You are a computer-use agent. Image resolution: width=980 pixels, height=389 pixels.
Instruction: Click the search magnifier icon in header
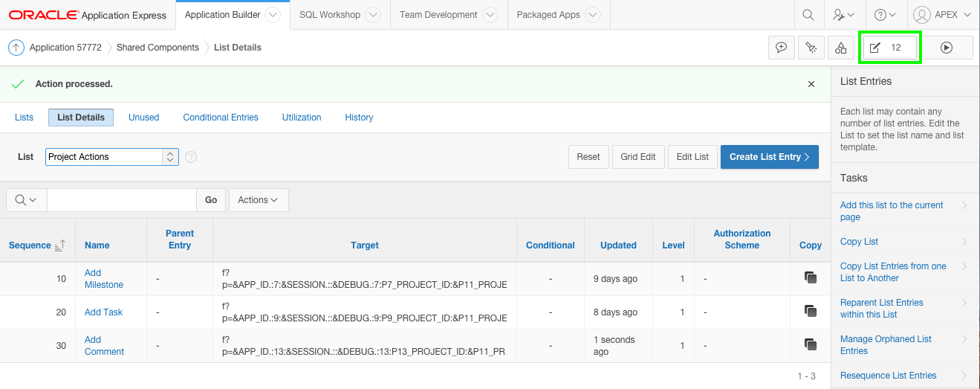pos(808,15)
